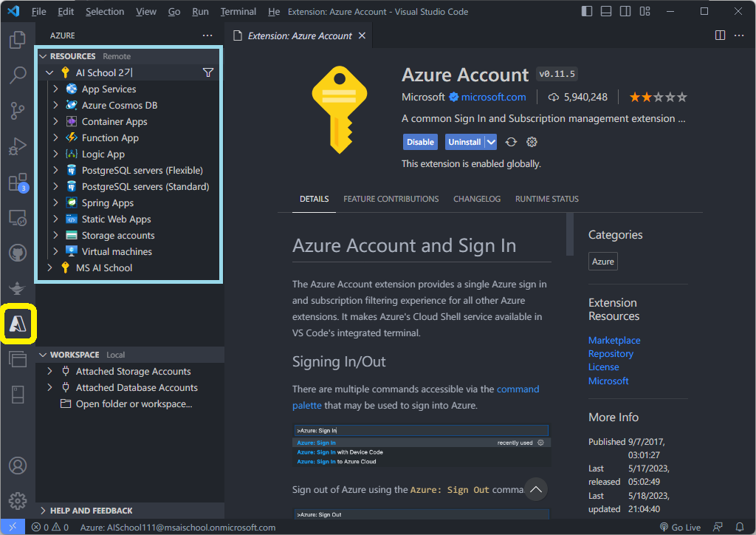Toggle bottom panel layout icon
Image resolution: width=756 pixels, height=535 pixels.
[606, 11]
